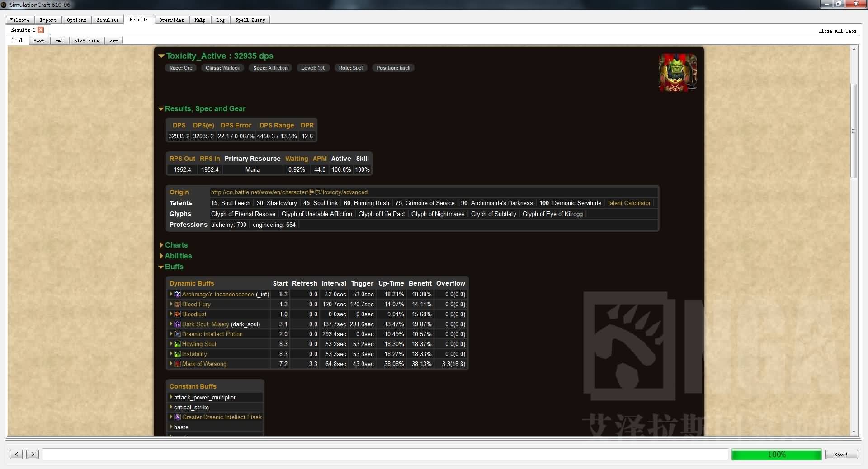Open the Spell Query tab
Image resolution: width=868 pixels, height=469 pixels.
(250, 20)
